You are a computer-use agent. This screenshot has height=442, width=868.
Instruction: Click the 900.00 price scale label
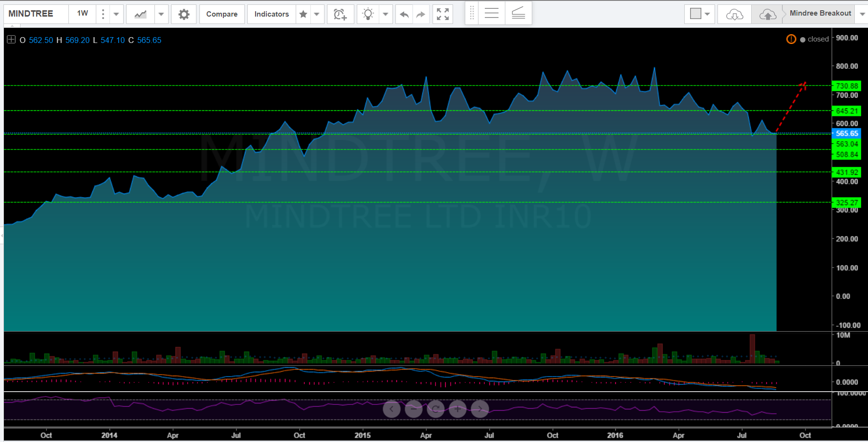tap(847, 38)
